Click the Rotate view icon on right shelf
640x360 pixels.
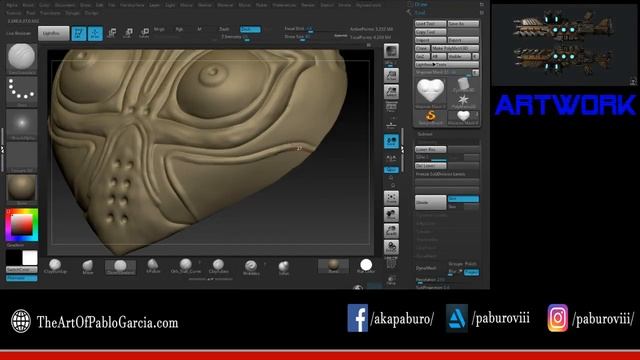[x=391, y=248]
